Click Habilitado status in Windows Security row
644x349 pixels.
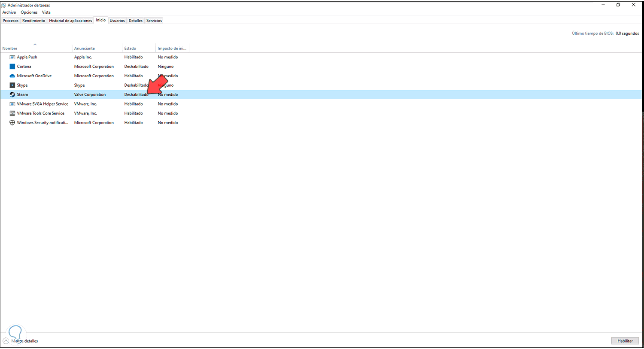(134, 123)
